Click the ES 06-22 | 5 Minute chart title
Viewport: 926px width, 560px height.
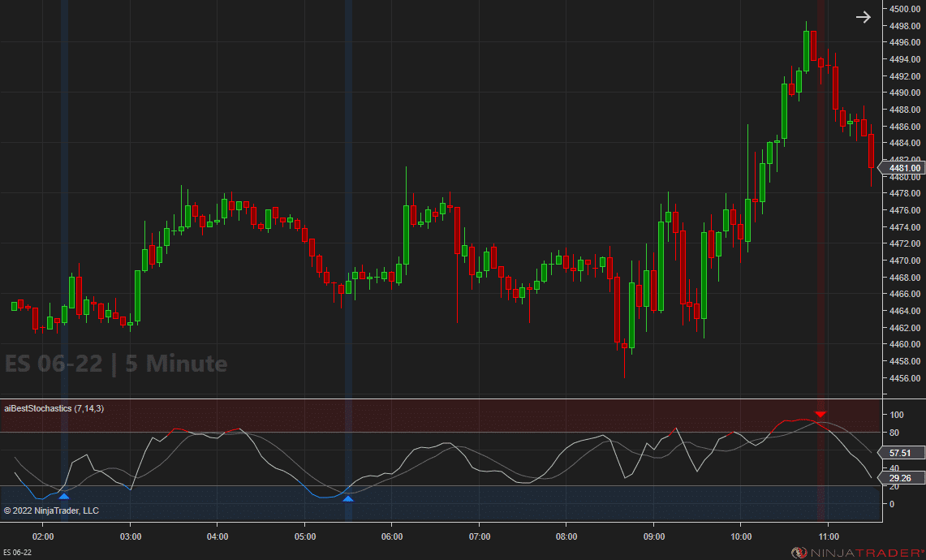(x=114, y=364)
